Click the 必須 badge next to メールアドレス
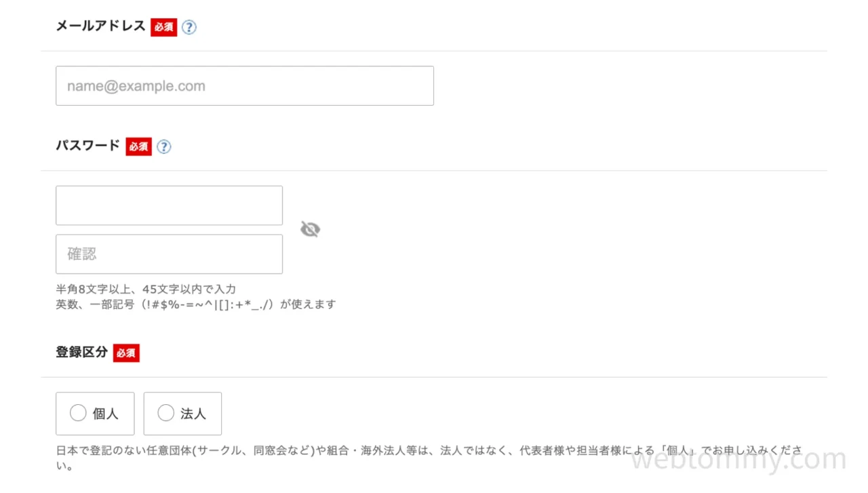Screen dimensions: 868x493 (x=163, y=27)
